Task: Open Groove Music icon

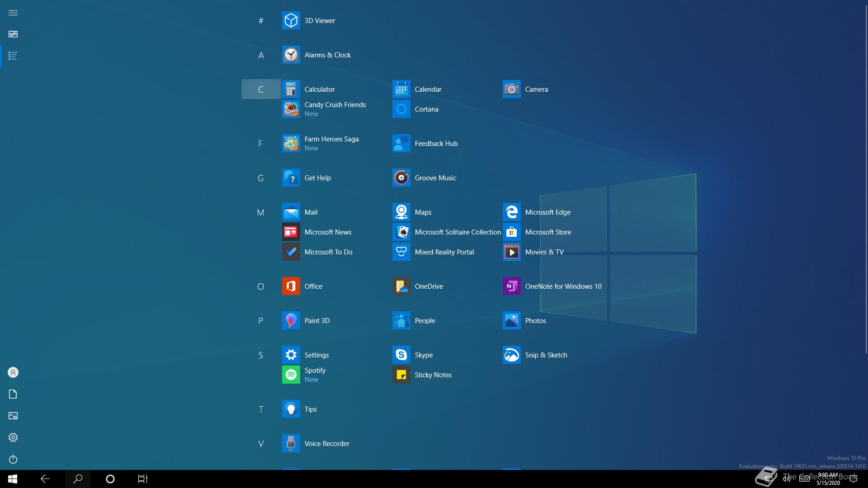Action: point(401,178)
